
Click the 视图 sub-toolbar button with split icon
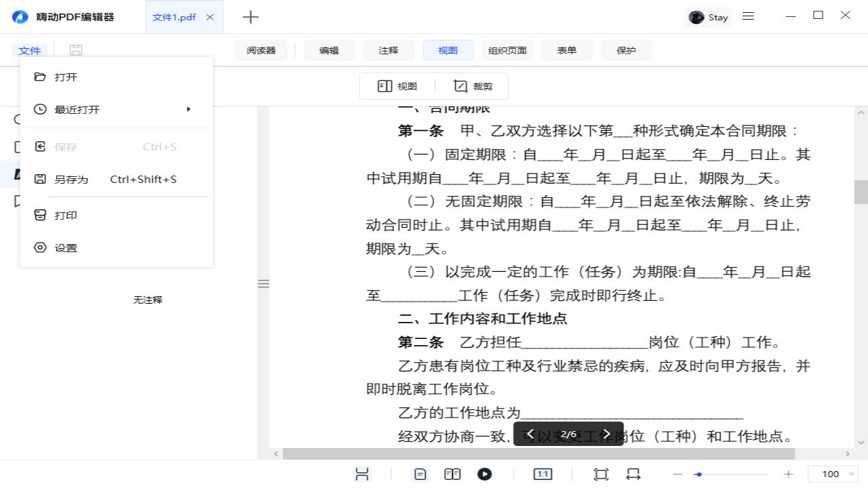(397, 86)
